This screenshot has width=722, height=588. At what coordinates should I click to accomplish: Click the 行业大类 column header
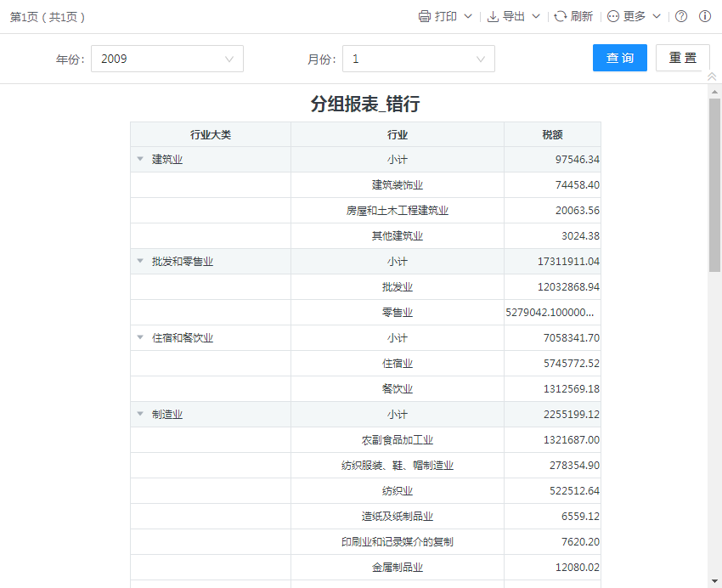[x=211, y=135]
